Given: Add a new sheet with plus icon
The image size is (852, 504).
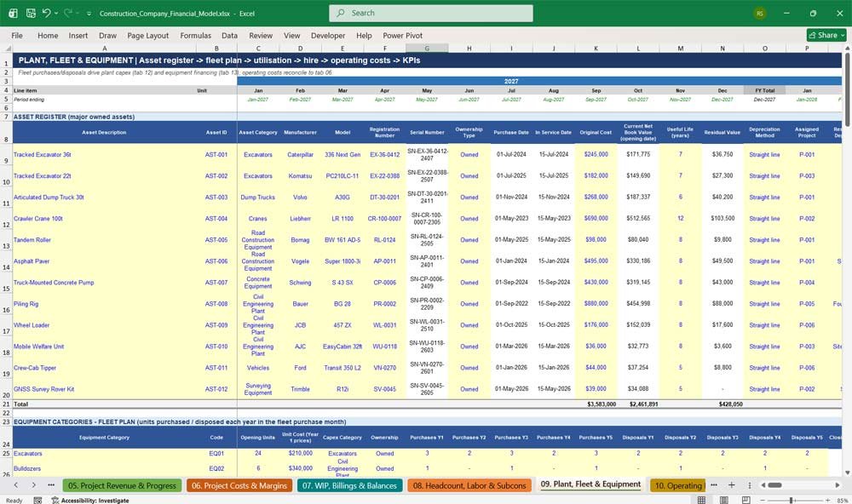Looking at the screenshot, I should [x=731, y=485].
